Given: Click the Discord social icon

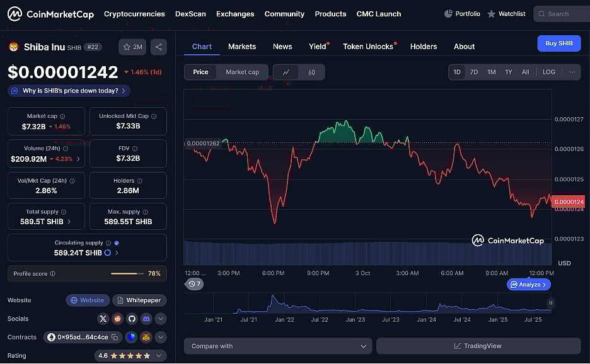Looking at the screenshot, I should tap(146, 319).
